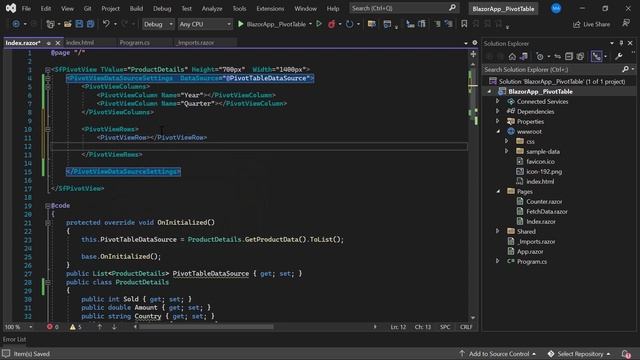Click the Save All icon
This screenshot has width=640, height=360.
(91, 24)
